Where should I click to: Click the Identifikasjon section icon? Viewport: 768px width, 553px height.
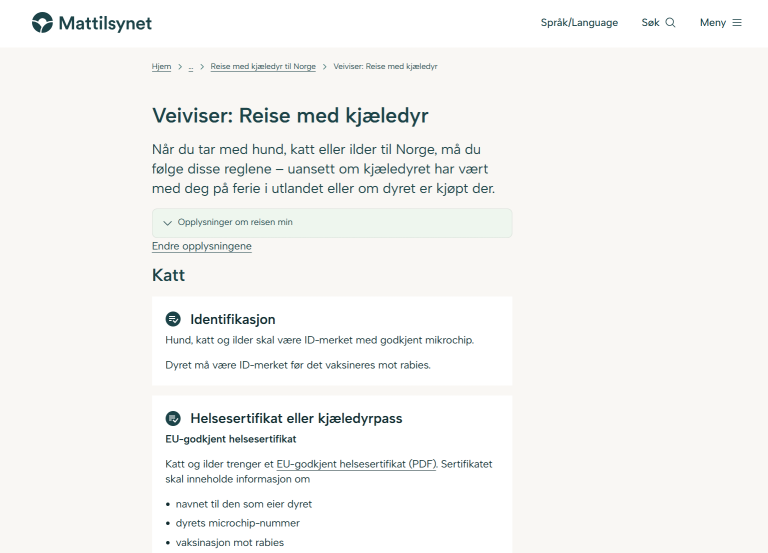click(173, 319)
